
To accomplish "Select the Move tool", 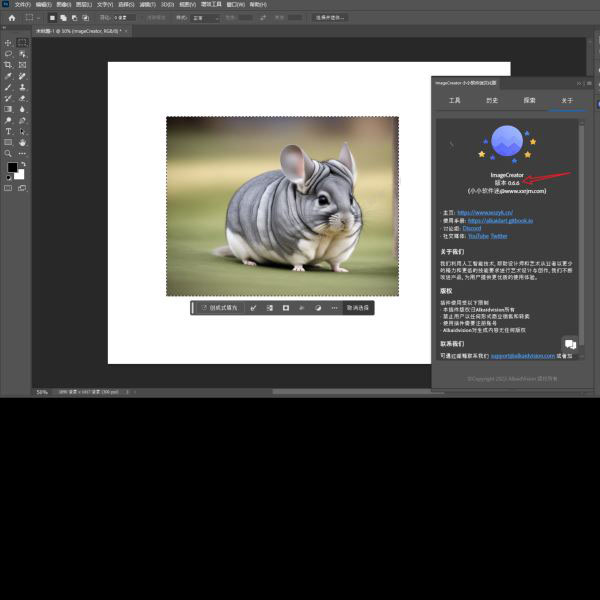I will pos(8,42).
